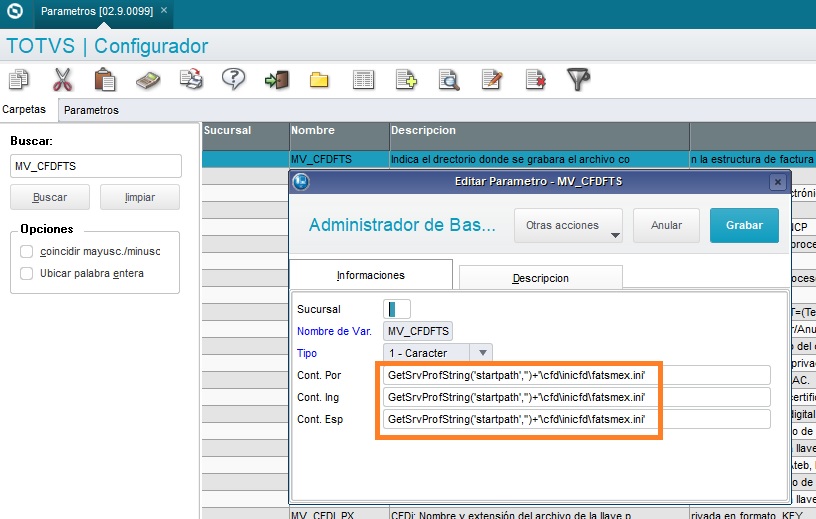Image resolution: width=816 pixels, height=519 pixels.
Task: Switch to the Informaciones tab
Action: 371,275
